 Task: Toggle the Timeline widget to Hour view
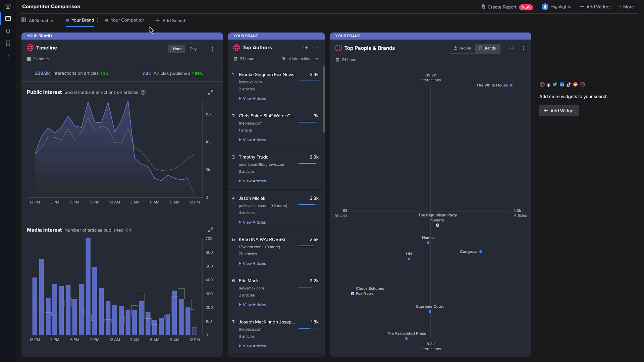point(177,49)
